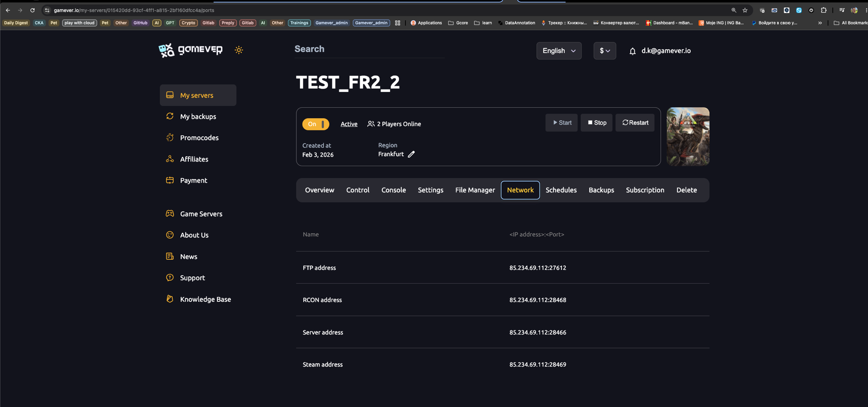Image resolution: width=868 pixels, height=407 pixels.
Task: Reload the page with browser refresh icon
Action: tap(32, 10)
